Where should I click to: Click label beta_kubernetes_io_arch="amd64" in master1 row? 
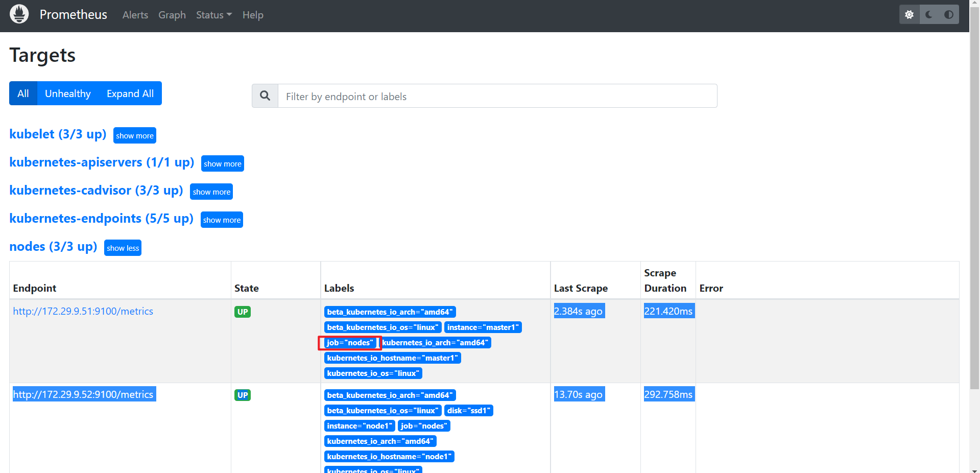[390, 312]
